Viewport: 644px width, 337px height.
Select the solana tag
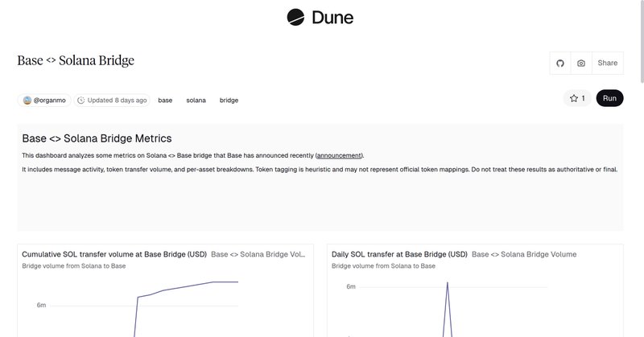(x=196, y=101)
